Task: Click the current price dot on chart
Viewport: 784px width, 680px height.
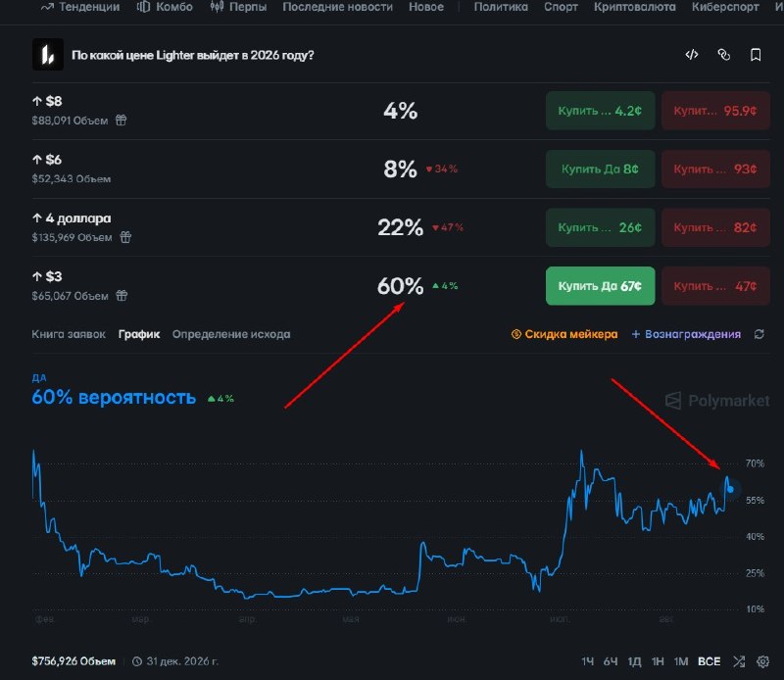Action: [730, 489]
